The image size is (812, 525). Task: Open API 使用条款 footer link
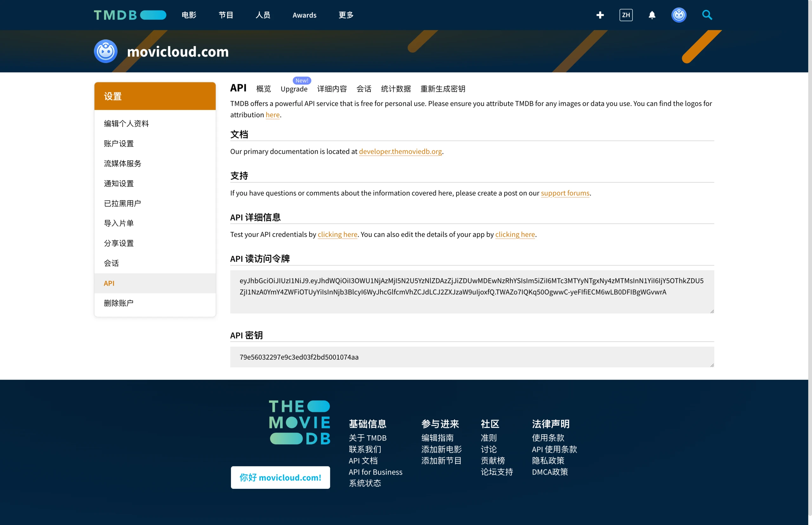click(554, 449)
